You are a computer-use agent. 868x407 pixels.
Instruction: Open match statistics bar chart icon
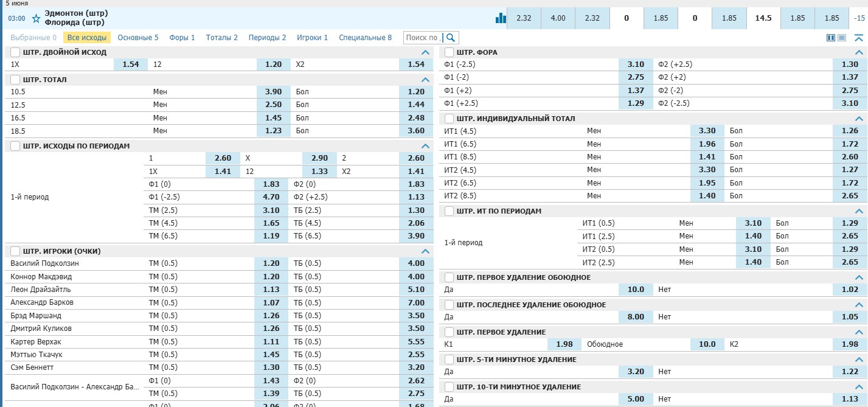(x=501, y=18)
